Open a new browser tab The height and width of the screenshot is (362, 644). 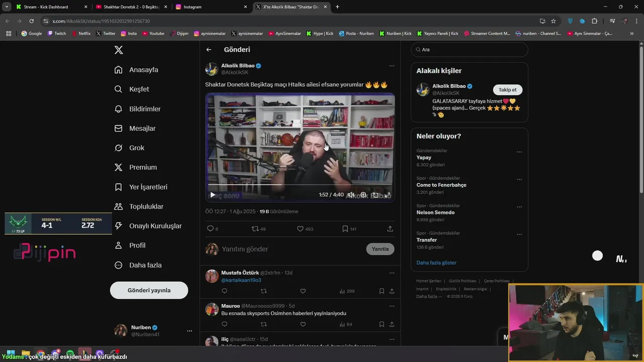(337, 7)
